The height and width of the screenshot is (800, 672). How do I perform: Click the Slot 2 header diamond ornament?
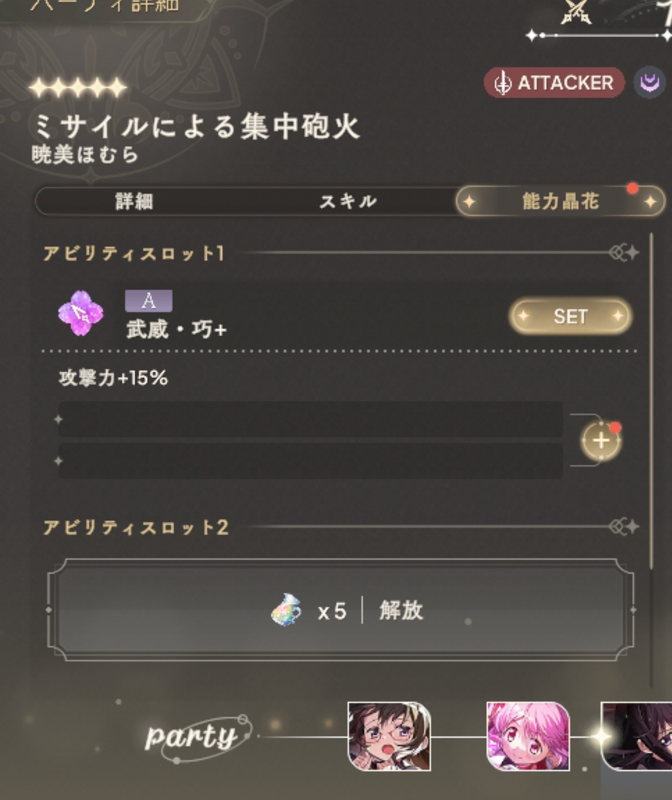coord(624,526)
